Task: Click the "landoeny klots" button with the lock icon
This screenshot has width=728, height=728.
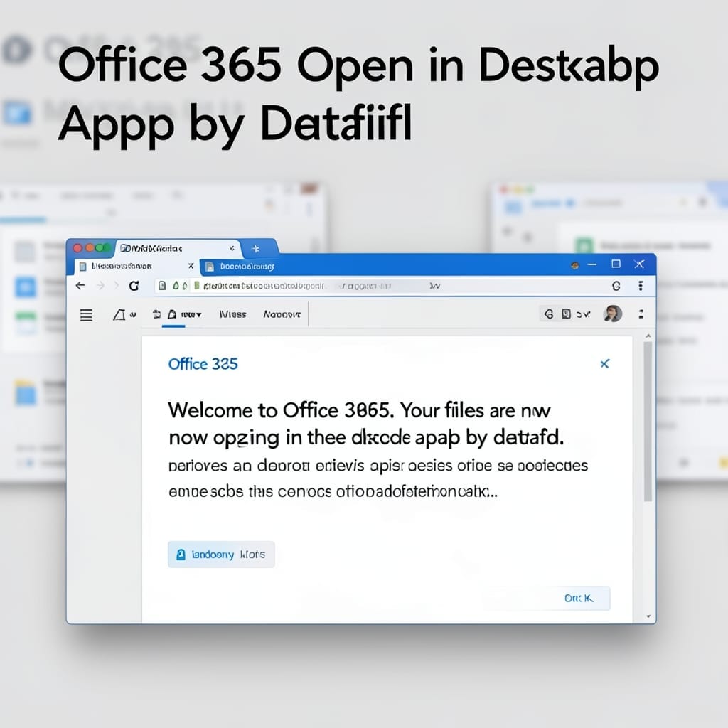Action: click(221, 555)
